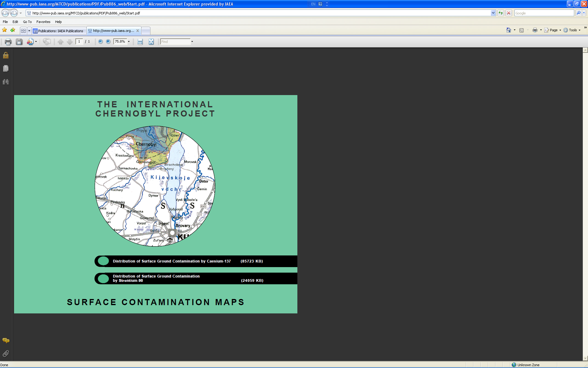Expand recent pages dropdown beside Forward

point(21,13)
